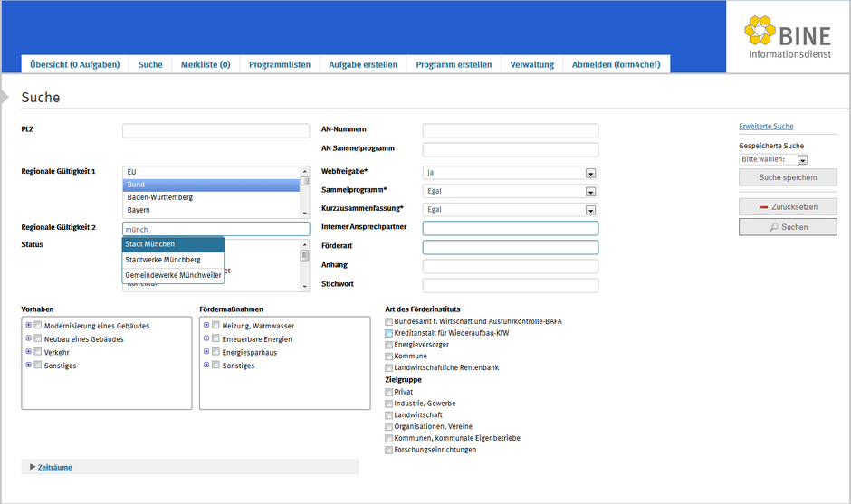Image resolution: width=851 pixels, height=504 pixels.
Task: Expand Sonstiges node under Vorhaben
Action: click(28, 365)
